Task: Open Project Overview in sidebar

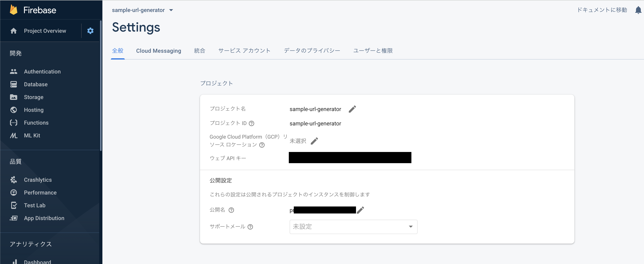Action: click(45, 31)
